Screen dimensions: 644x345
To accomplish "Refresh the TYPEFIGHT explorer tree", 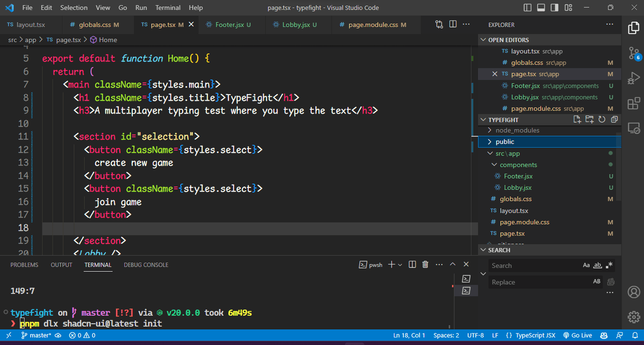I will 602,119.
